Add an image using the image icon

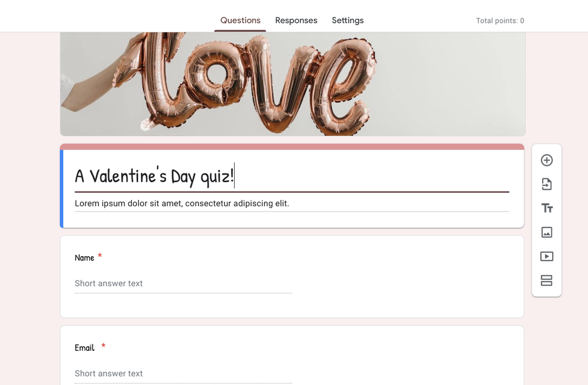point(546,232)
